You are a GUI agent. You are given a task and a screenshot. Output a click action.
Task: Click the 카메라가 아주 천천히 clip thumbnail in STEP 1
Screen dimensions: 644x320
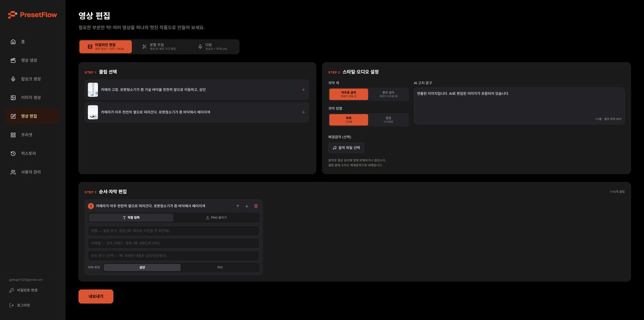pos(93,112)
